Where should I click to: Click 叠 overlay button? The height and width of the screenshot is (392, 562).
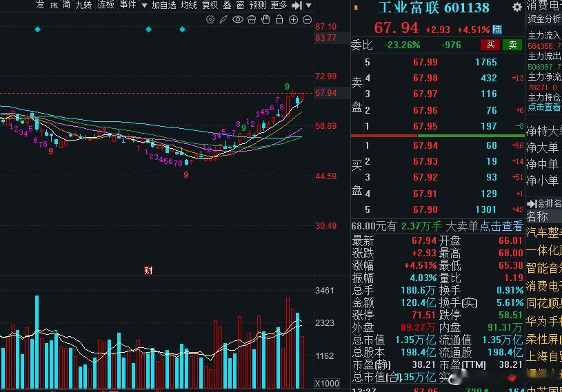(x=228, y=5)
